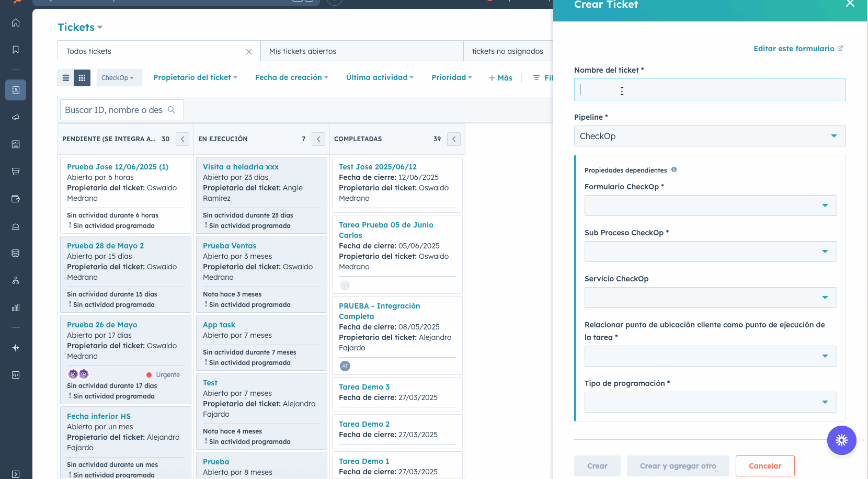Open the Content icon in left sidebar

pos(16,144)
